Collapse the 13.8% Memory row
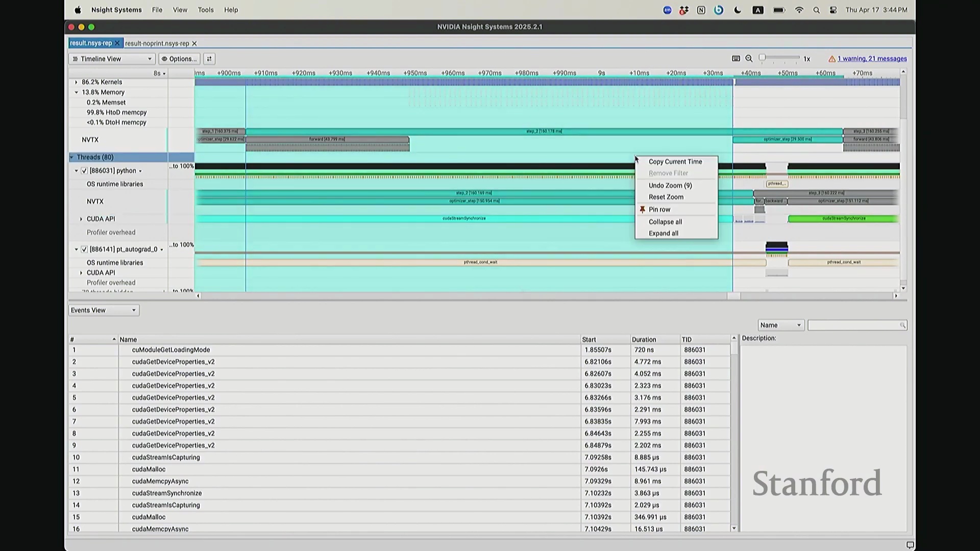 (x=77, y=92)
